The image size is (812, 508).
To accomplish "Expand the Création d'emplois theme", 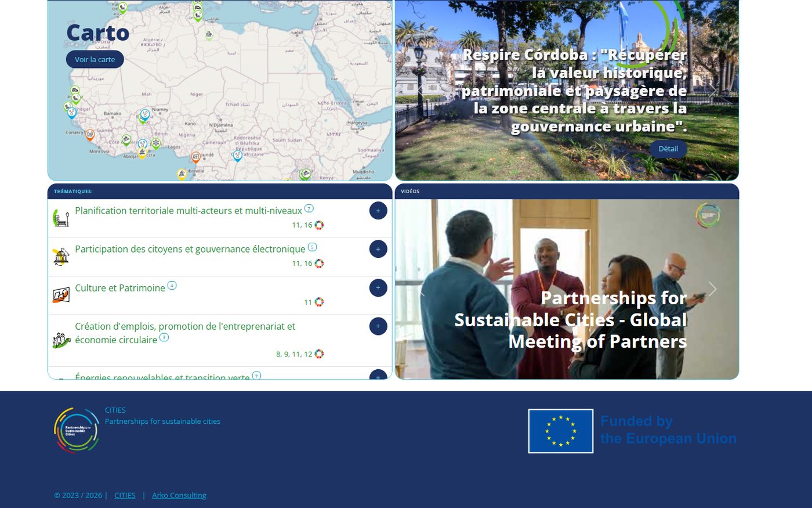I will click(378, 326).
